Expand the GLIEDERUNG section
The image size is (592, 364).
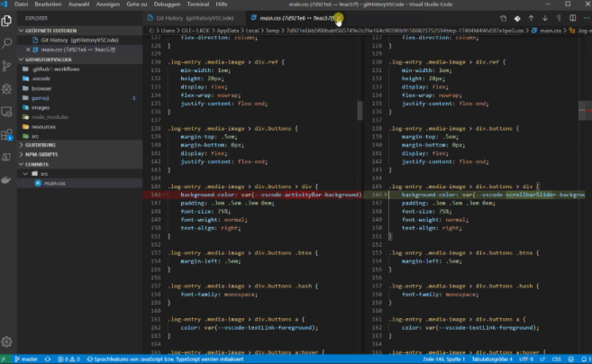point(41,144)
